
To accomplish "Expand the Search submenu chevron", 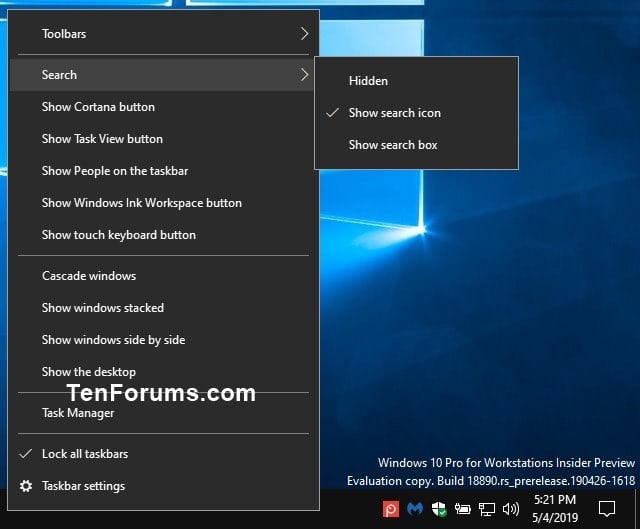I will point(304,75).
